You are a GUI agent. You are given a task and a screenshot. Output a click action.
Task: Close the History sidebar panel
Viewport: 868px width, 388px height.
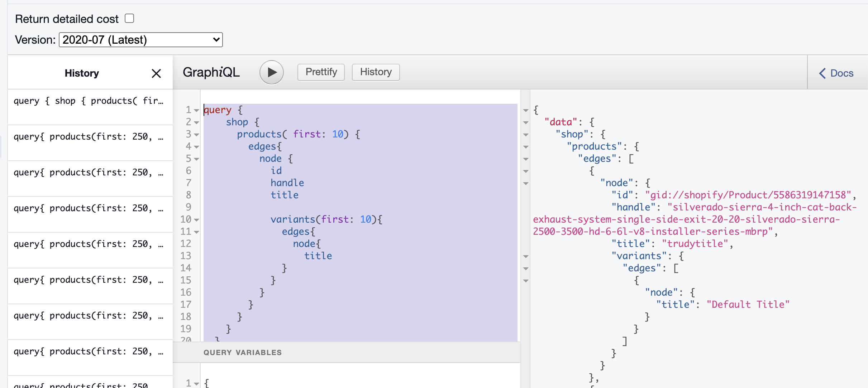[156, 73]
